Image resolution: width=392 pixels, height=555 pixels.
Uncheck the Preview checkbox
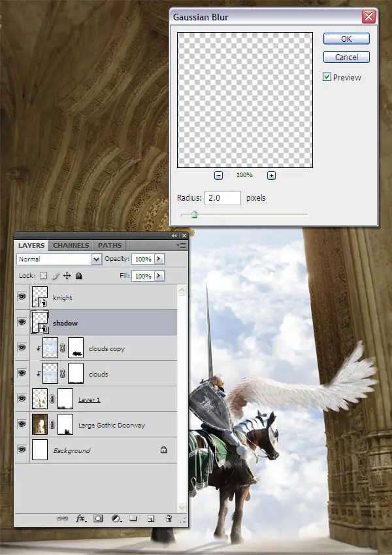(327, 76)
